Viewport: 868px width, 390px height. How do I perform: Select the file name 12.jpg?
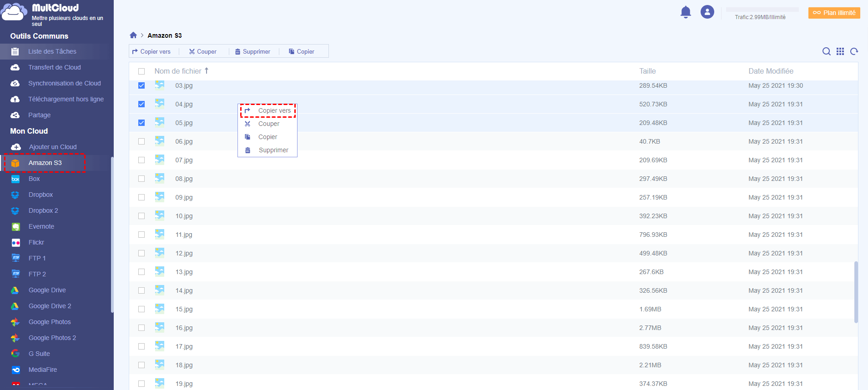tap(184, 253)
